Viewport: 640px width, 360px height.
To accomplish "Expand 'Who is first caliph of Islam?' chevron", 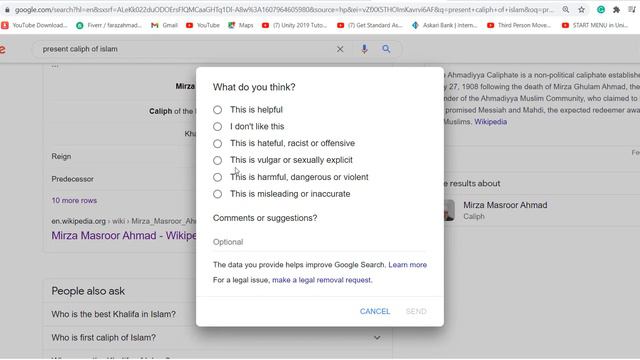I will [377, 338].
